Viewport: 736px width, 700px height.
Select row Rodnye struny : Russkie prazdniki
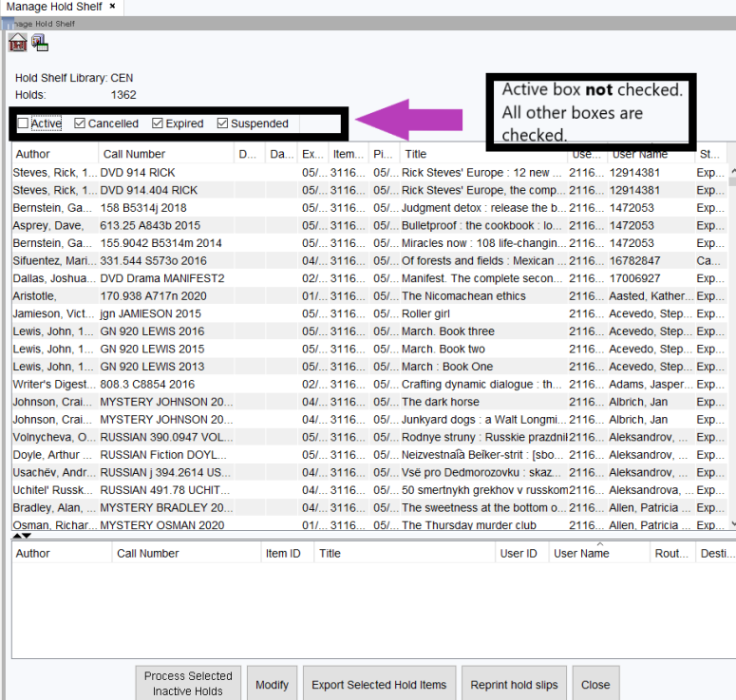tap(369, 437)
